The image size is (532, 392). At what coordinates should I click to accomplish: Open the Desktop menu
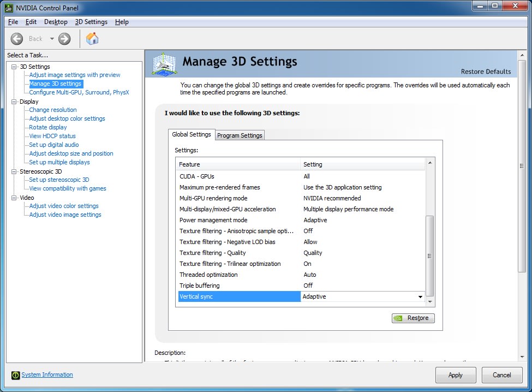pos(56,22)
